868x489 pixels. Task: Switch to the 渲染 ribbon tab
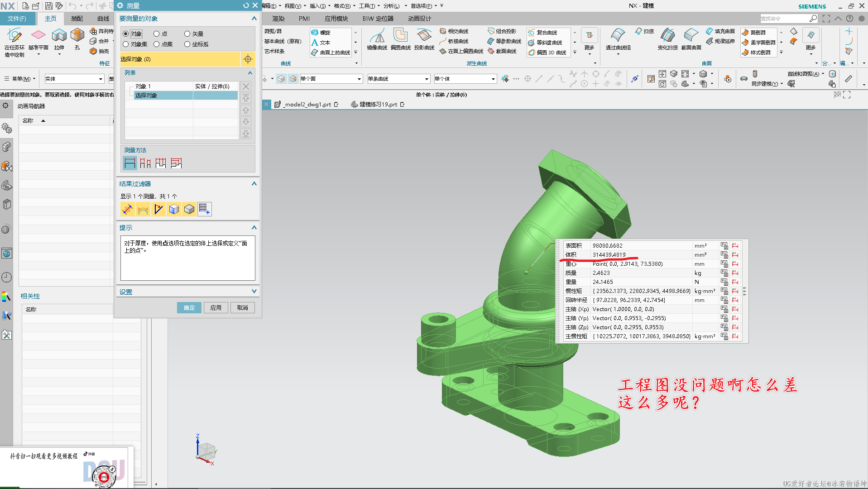(x=278, y=19)
